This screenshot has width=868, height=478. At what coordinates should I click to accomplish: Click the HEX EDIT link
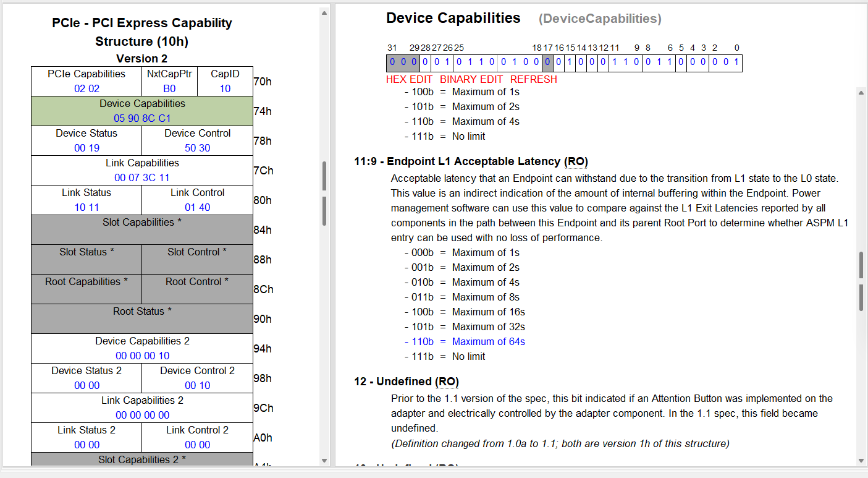coord(410,79)
